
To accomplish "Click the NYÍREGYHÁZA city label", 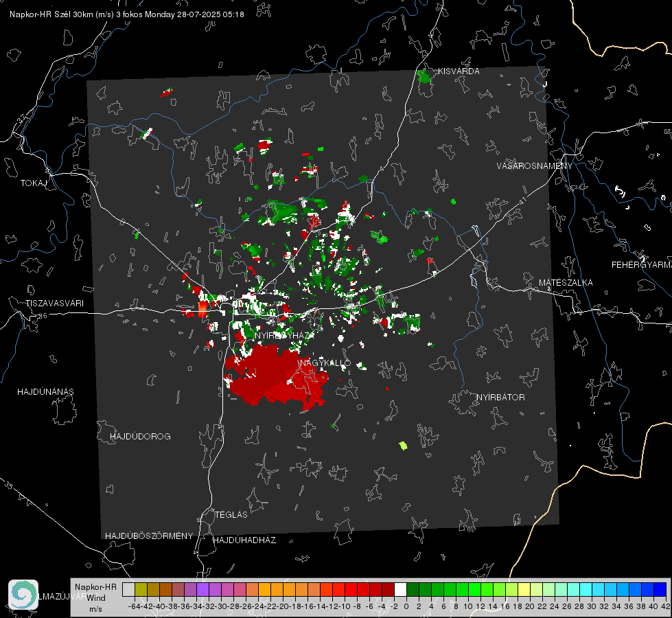I will (285, 335).
